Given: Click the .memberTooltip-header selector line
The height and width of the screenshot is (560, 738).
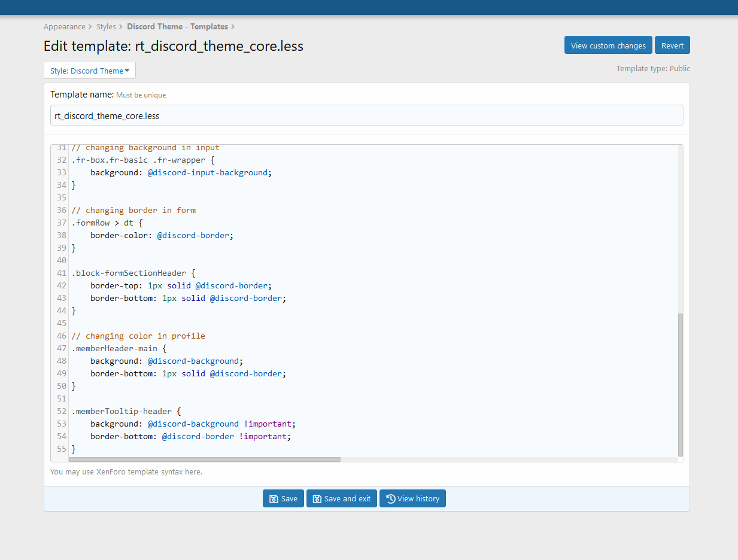Looking at the screenshot, I should tap(126, 411).
